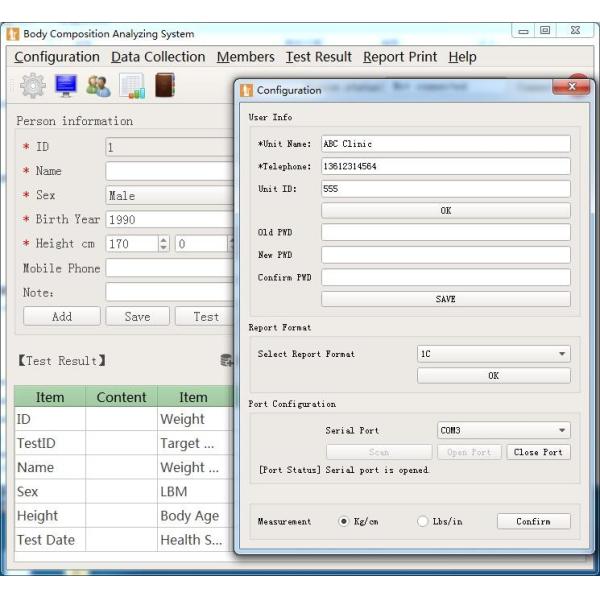Click the SAVE password button
This screenshot has width=600, height=600.
[445, 299]
